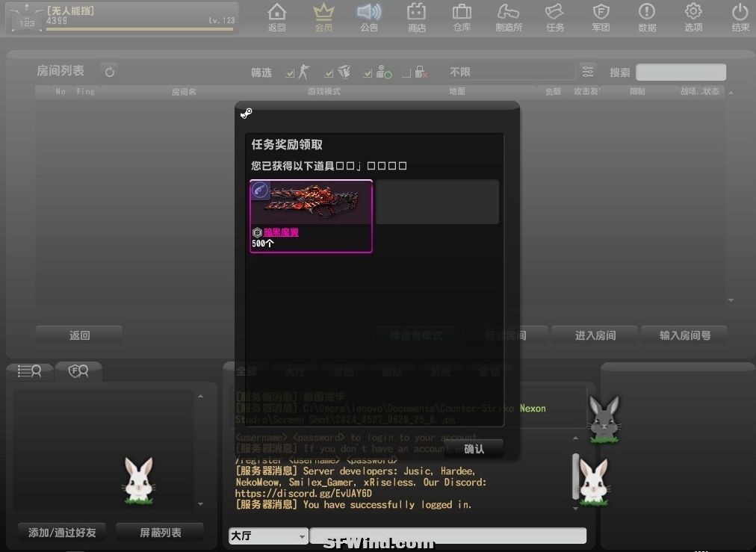Click the 进入房间 button

pos(595,335)
